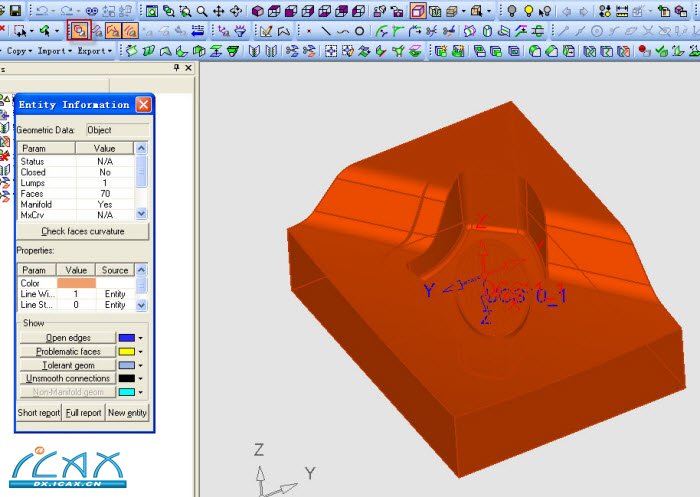Open the Open edges color dropdown arrow
The image size is (700, 497).
141,338
